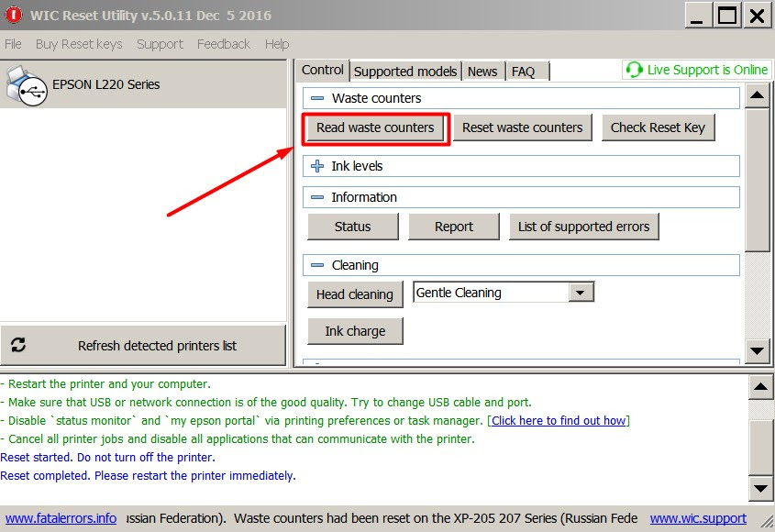Open the Click here to find out how link
This screenshot has width=775, height=532.
tap(559, 420)
